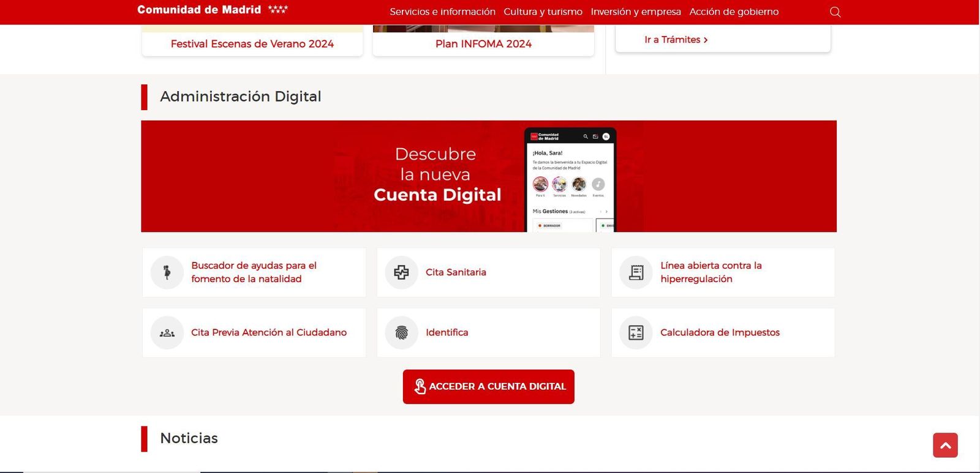Click the scroll-to-top arrow button
Viewport: 980px width, 473px height.
(x=945, y=445)
